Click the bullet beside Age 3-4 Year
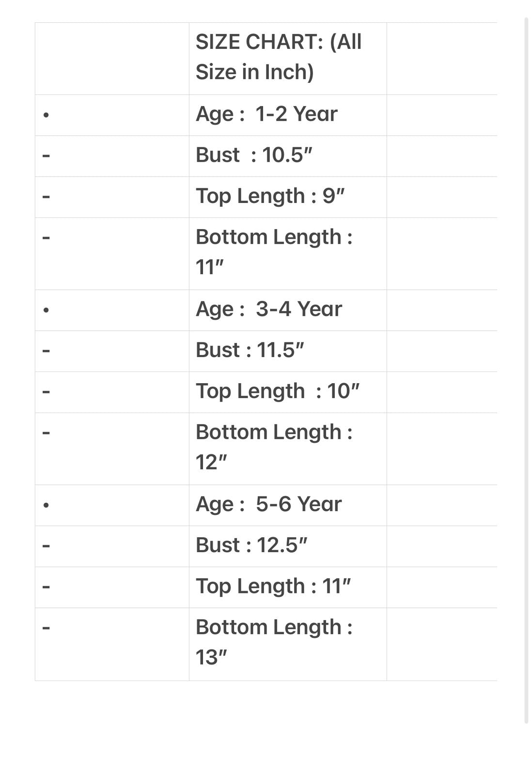Viewport: 532px width, 775px height. [46, 310]
